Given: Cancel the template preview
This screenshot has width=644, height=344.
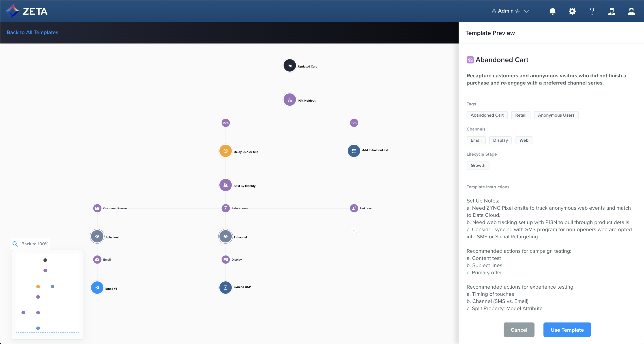Looking at the screenshot, I should pos(519,330).
